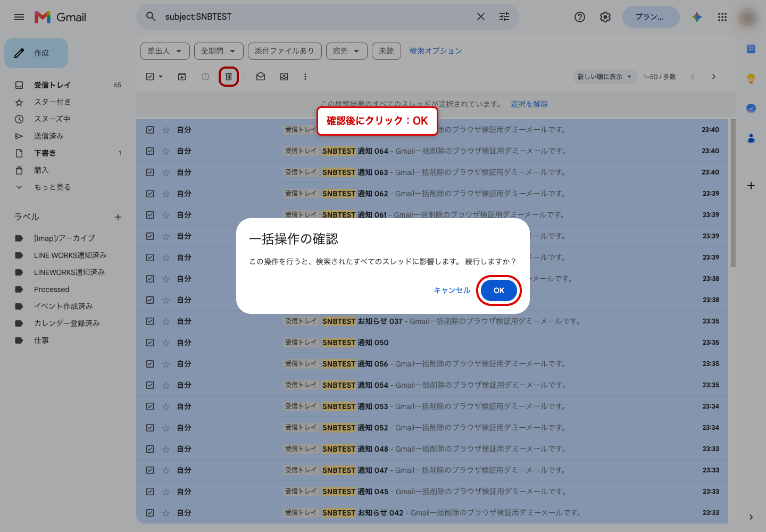Open the カレンダー登録済み label

click(x=67, y=323)
